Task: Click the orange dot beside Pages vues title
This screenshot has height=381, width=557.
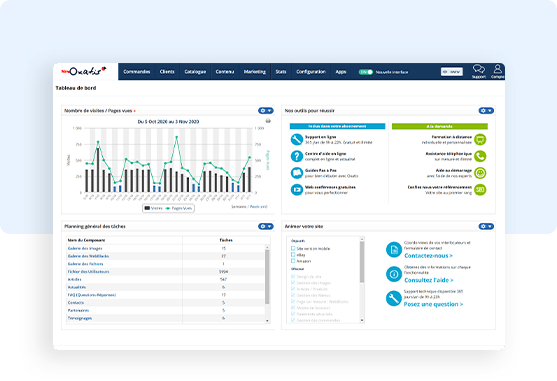Action: 135,111
